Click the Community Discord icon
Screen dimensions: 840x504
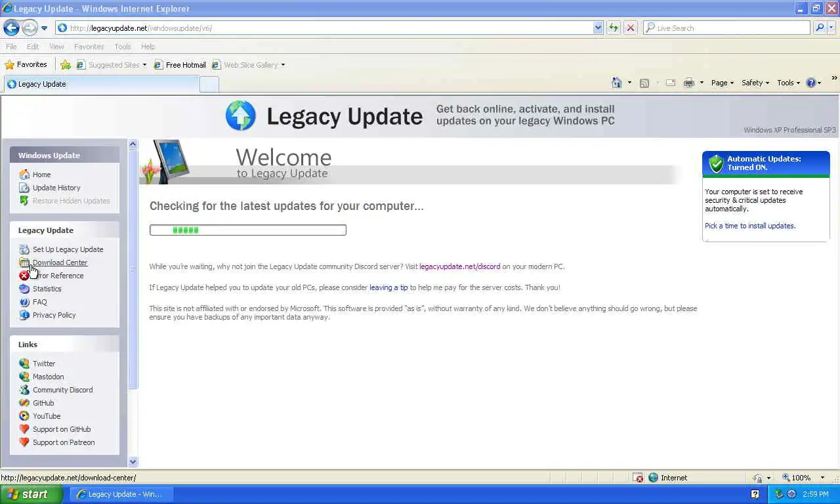pos(24,390)
